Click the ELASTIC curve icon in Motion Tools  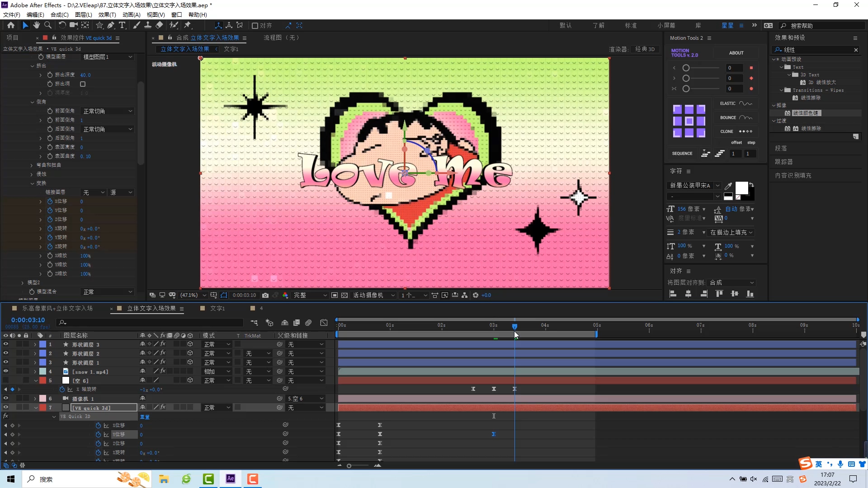[745, 103]
